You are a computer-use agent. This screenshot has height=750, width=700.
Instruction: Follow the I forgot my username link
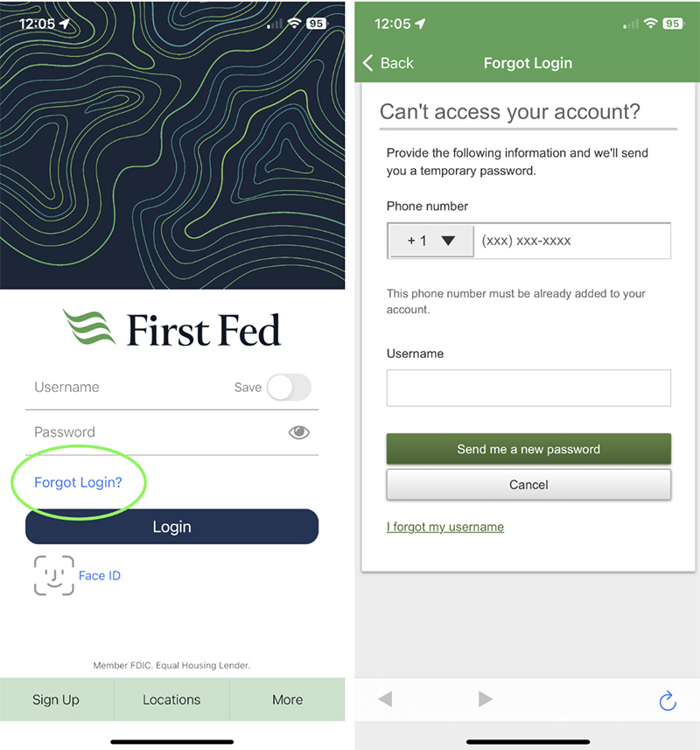pyautogui.click(x=445, y=527)
